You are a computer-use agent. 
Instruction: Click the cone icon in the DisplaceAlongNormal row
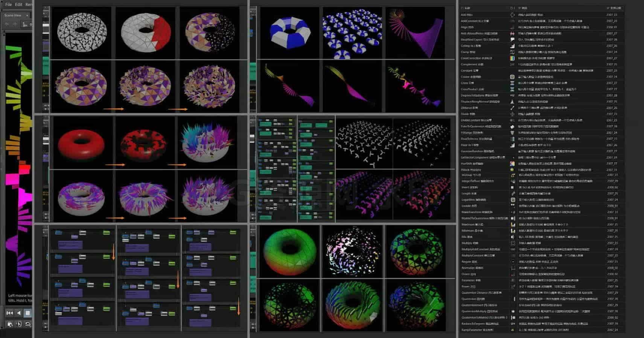point(512,102)
